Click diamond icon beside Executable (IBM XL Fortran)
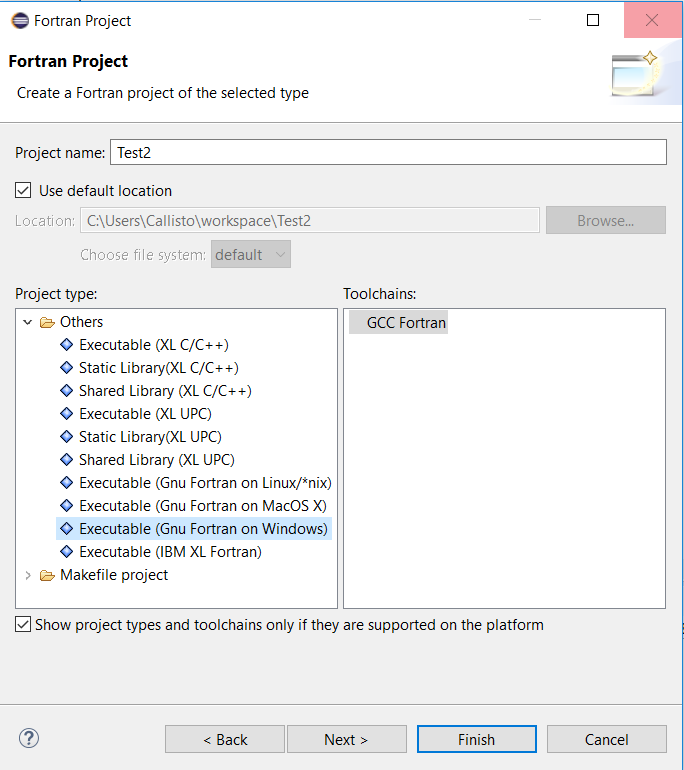The height and width of the screenshot is (770, 684). click(x=66, y=551)
